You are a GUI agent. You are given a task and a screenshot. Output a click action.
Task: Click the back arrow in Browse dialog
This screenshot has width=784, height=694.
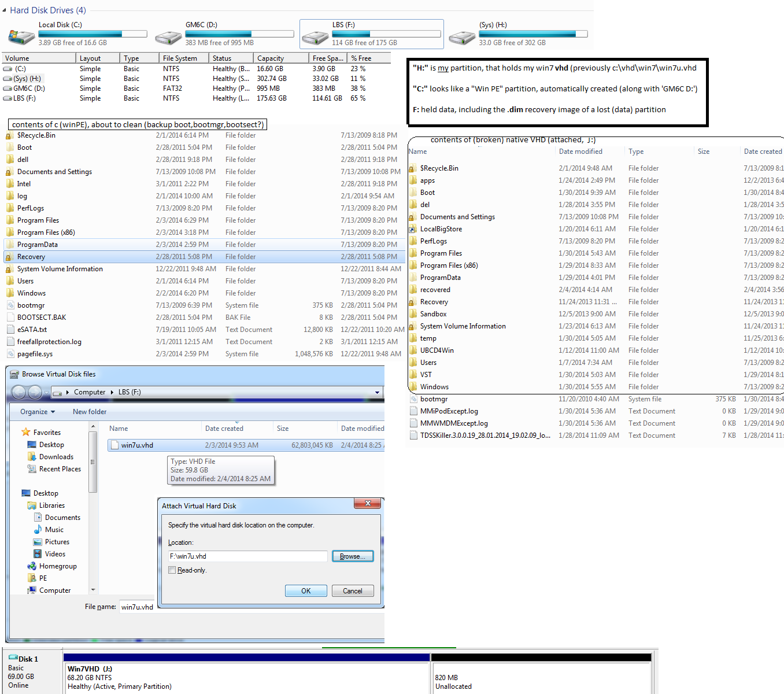point(19,392)
